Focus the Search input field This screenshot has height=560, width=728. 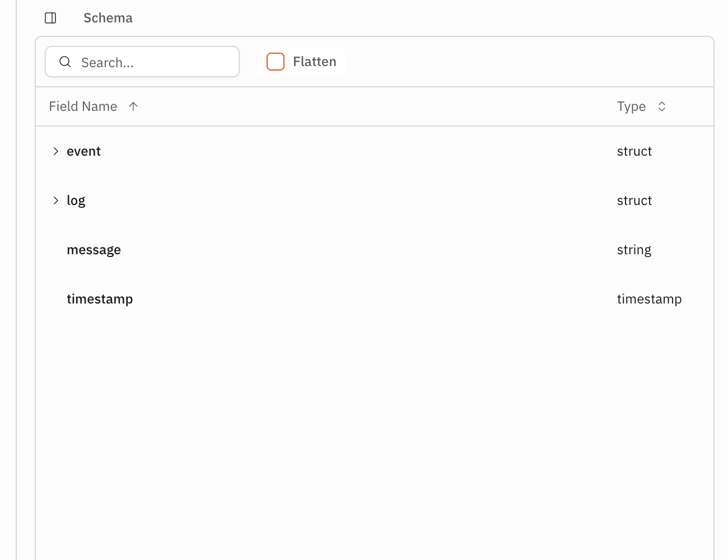point(142,62)
